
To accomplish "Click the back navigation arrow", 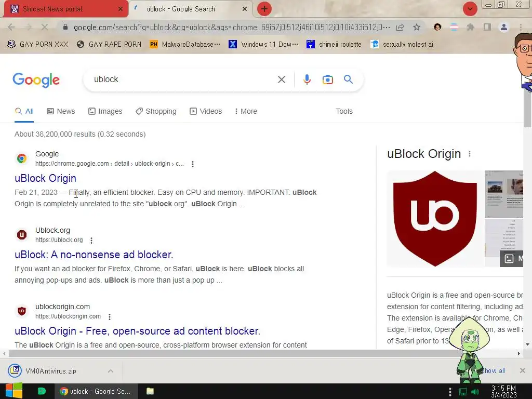I will click(x=11, y=27).
